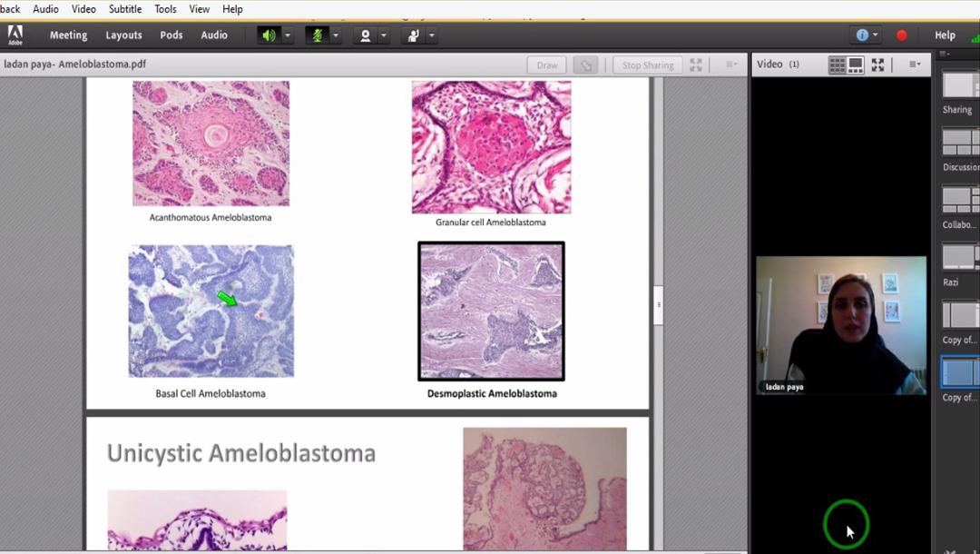
Task: Click the Stop Sharing button
Action: [648, 65]
